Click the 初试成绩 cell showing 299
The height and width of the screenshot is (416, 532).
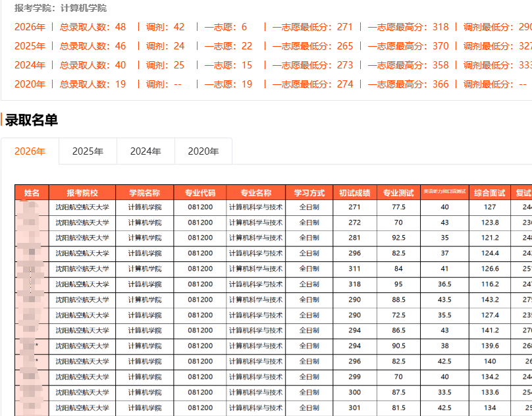tap(354, 377)
